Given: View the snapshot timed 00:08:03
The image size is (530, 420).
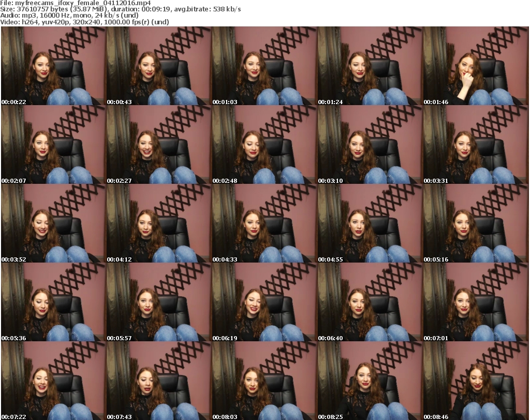Looking at the screenshot, I should click(264, 381).
